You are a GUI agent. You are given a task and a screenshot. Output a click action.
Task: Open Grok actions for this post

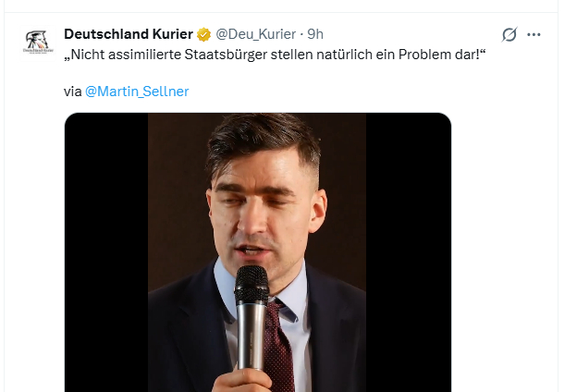tap(509, 35)
